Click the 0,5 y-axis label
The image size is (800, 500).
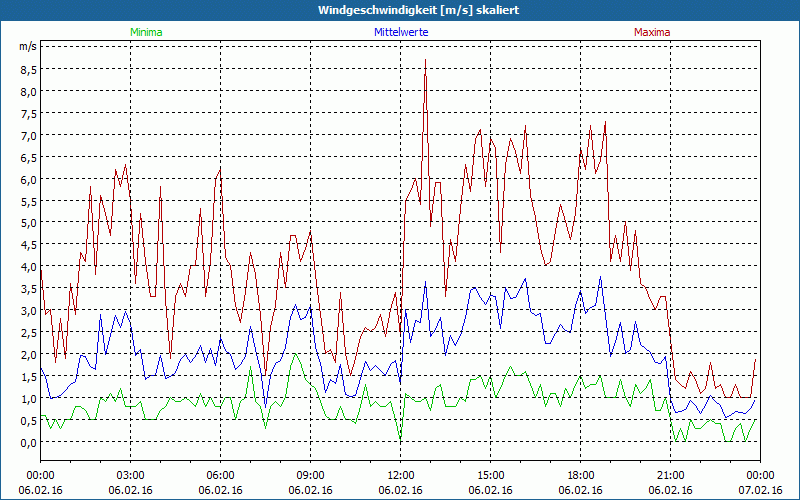[x=28, y=420]
